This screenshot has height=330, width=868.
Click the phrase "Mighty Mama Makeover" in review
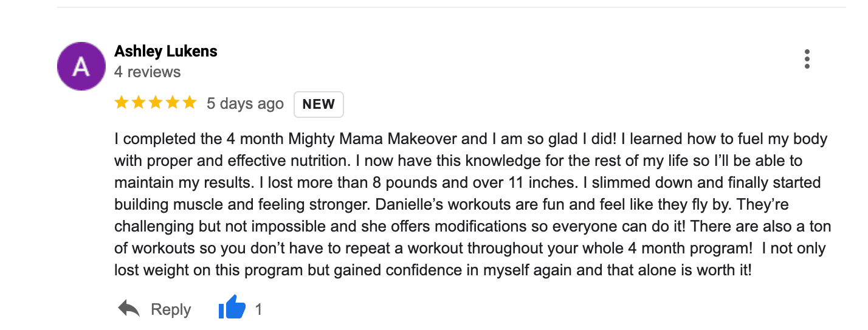click(373, 139)
